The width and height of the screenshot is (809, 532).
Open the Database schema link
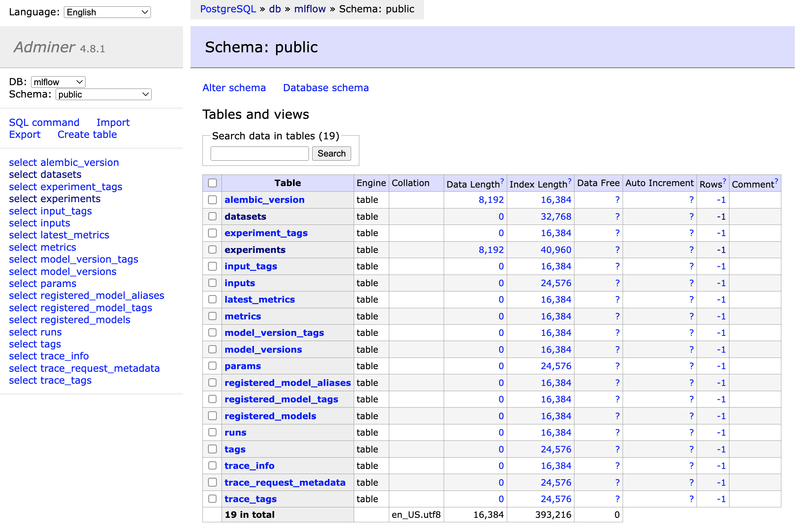(x=326, y=88)
